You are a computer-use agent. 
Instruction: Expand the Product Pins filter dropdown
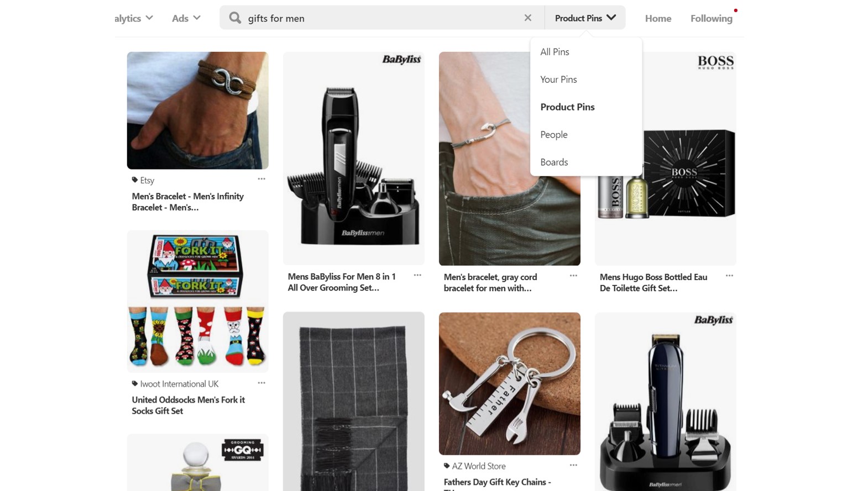click(585, 18)
